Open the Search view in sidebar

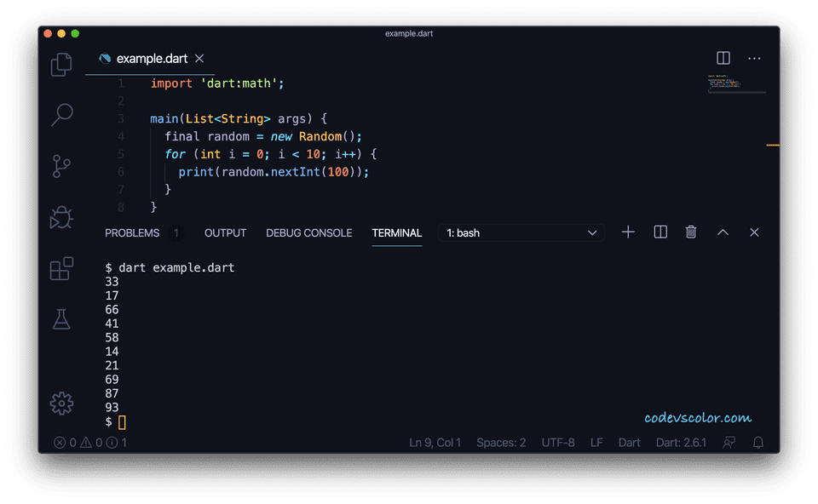click(x=60, y=114)
